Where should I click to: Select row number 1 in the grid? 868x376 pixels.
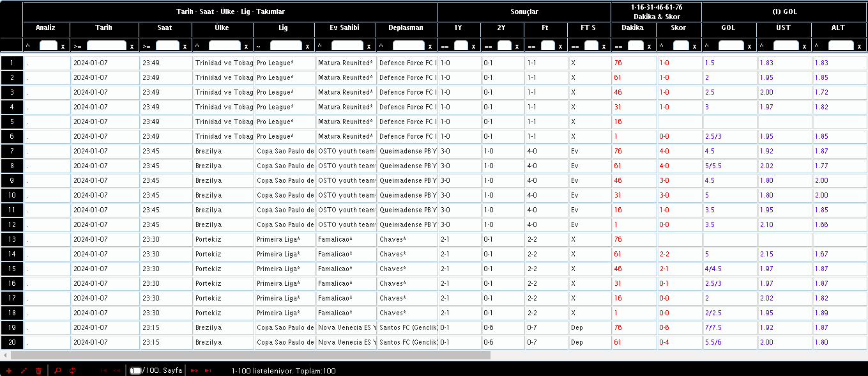coord(11,63)
